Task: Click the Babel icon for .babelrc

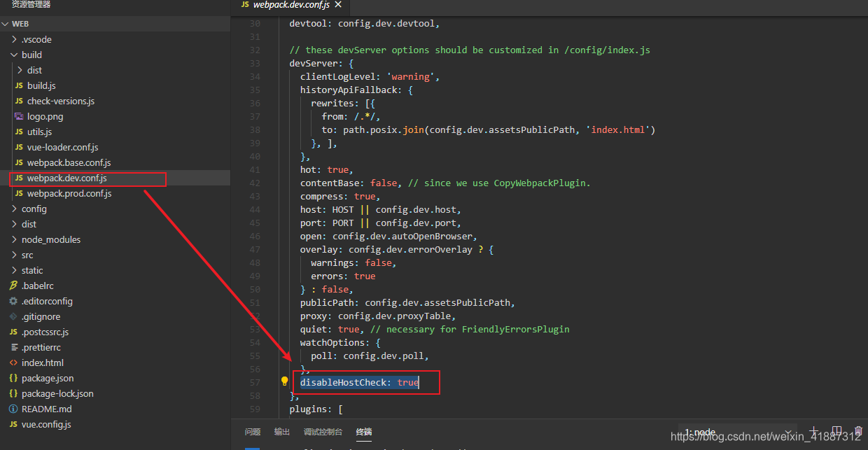Action: (13, 286)
